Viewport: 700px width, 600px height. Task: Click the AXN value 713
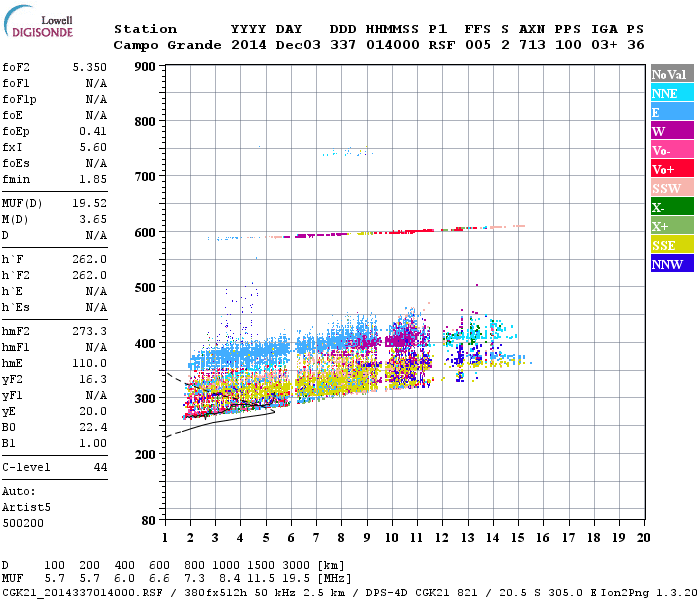(x=532, y=45)
